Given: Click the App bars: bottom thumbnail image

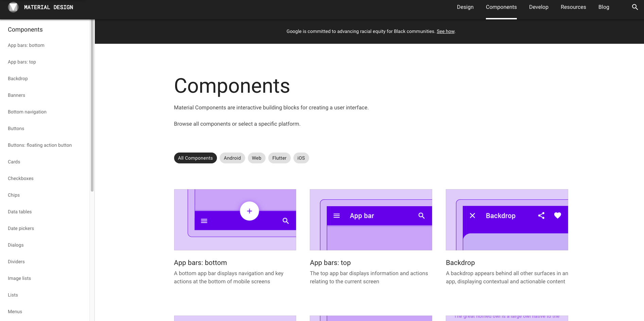Looking at the screenshot, I should [235, 220].
